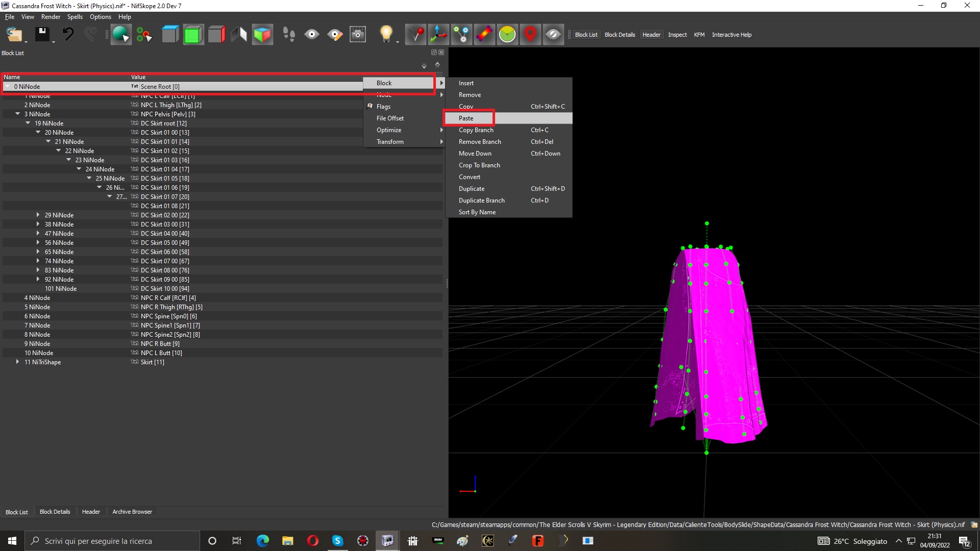The width and height of the screenshot is (980, 551).
Task: Open Microsoft Edge from the taskbar
Action: pyautogui.click(x=262, y=541)
